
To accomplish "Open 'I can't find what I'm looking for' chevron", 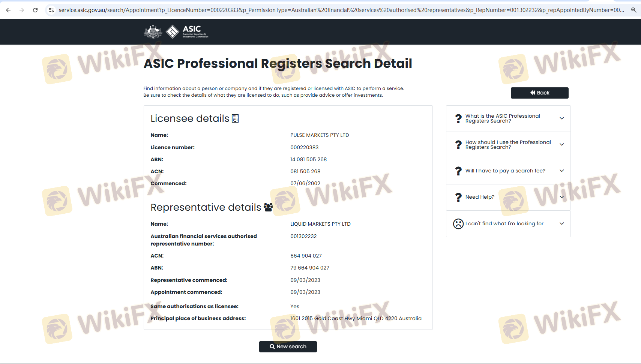I will pos(561,224).
